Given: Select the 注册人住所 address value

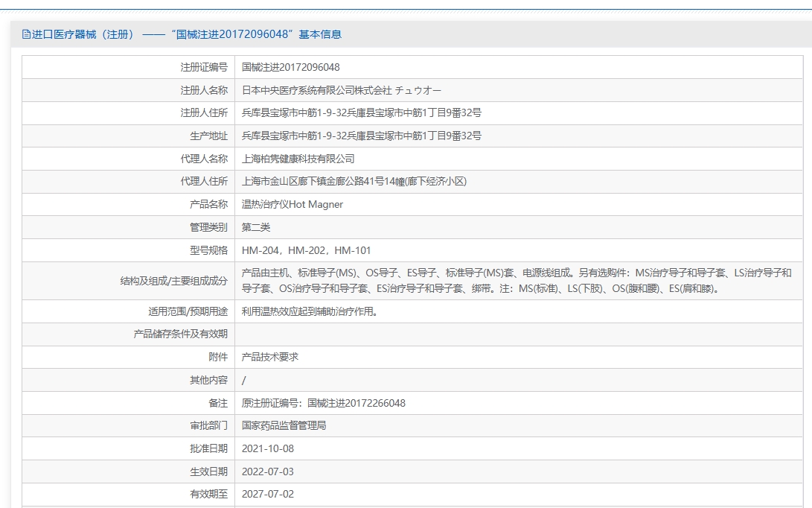Looking at the screenshot, I should (x=362, y=113).
